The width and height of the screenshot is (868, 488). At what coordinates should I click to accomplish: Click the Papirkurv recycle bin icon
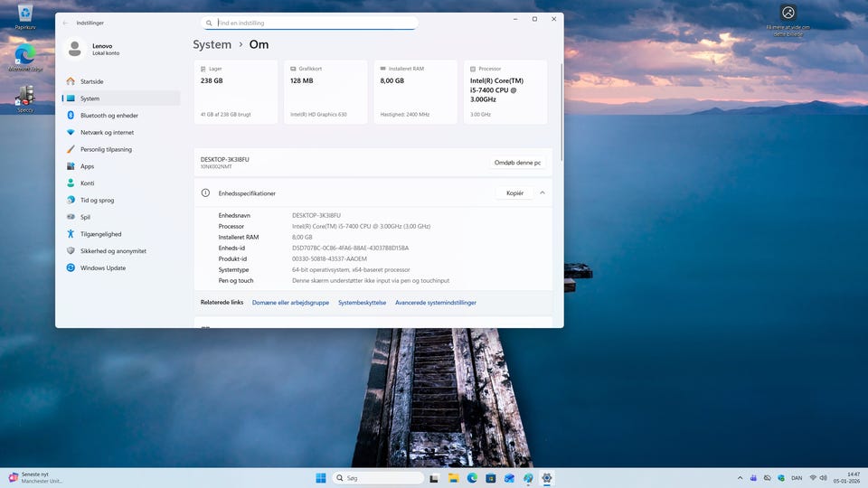coord(25,14)
